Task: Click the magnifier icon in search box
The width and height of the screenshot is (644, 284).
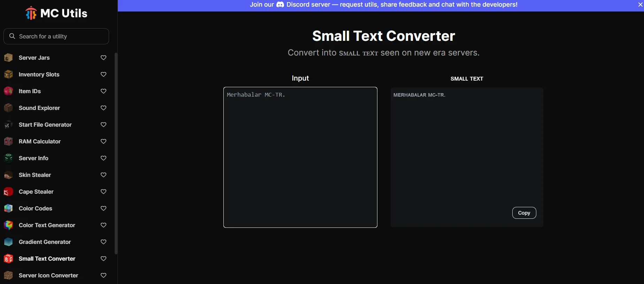Action: point(12,36)
